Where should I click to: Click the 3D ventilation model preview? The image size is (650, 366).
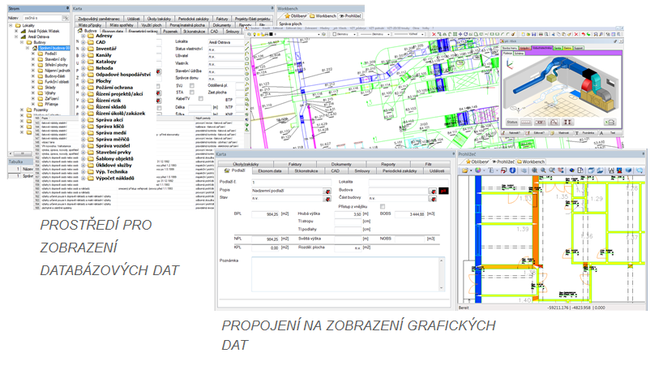tap(562, 86)
